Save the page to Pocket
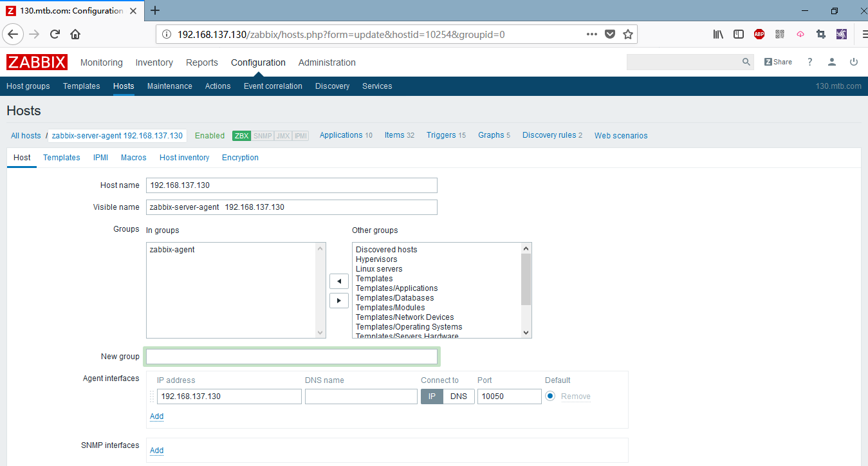This screenshot has height=466, width=868. click(610, 34)
